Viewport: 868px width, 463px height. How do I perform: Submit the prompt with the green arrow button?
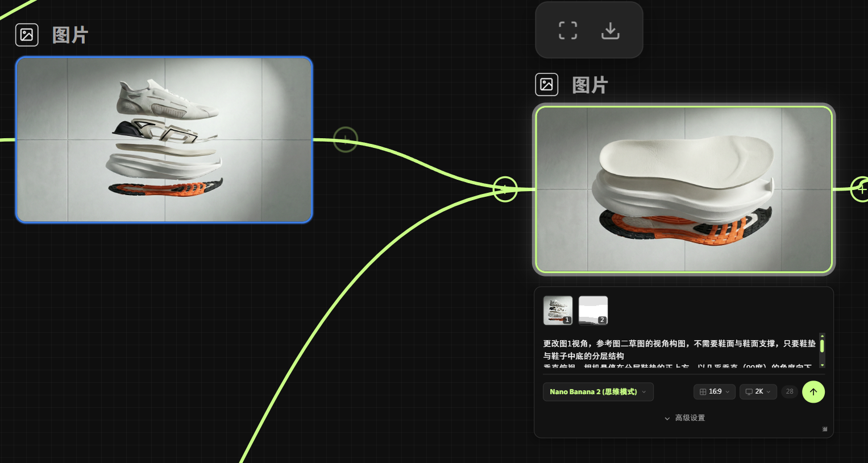click(x=813, y=391)
